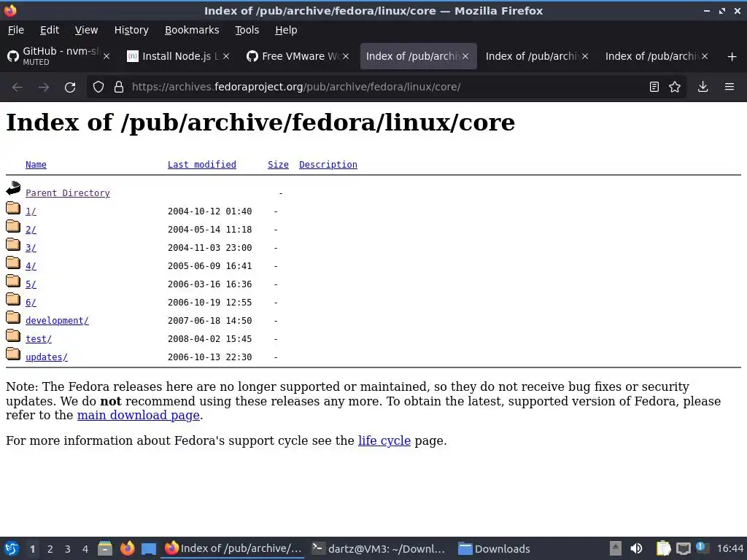Viewport: 747px width, 560px height.
Task: Sort listing by Size column
Action: (278, 165)
